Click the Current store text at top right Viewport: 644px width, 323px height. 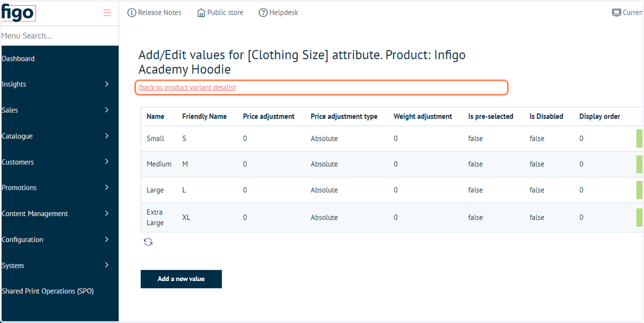click(x=633, y=12)
